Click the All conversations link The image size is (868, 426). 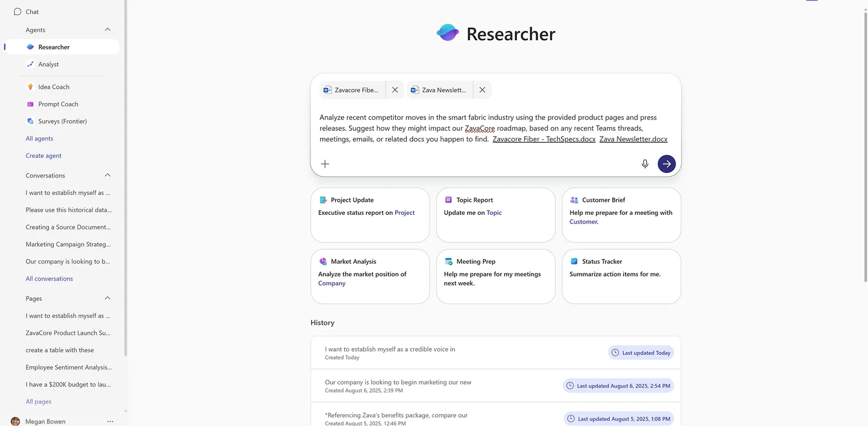[49, 278]
